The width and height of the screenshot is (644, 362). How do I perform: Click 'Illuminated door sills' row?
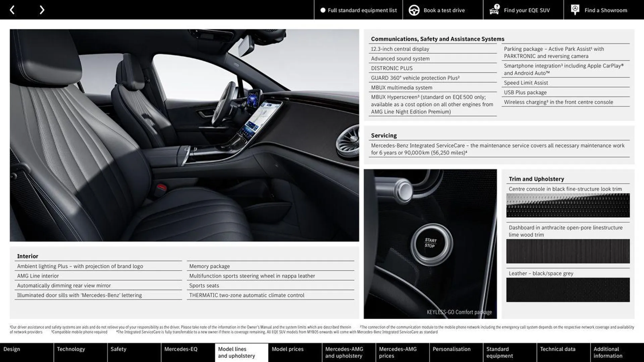coord(98,295)
